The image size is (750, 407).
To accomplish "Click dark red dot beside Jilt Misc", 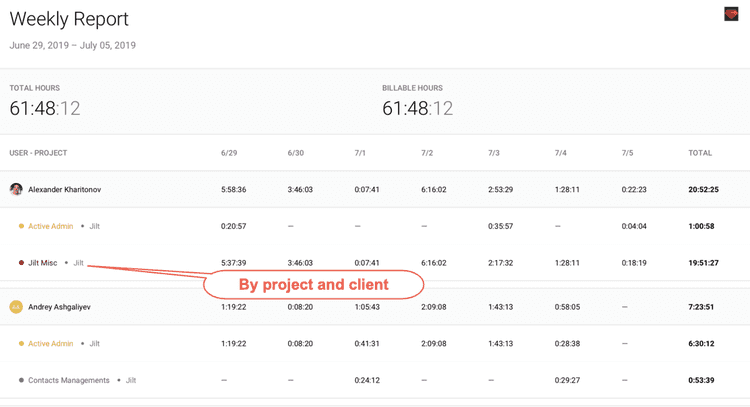I will [x=21, y=263].
